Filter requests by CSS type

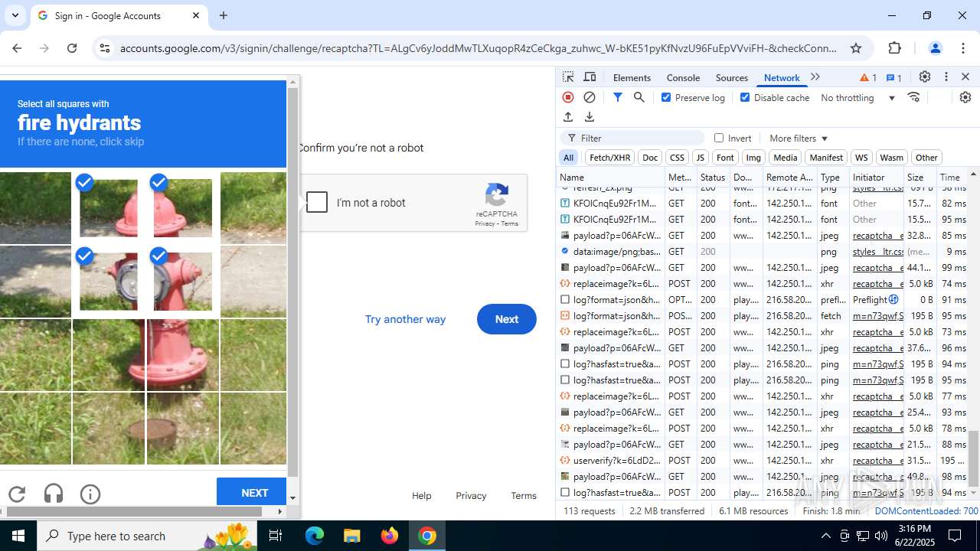click(x=677, y=158)
